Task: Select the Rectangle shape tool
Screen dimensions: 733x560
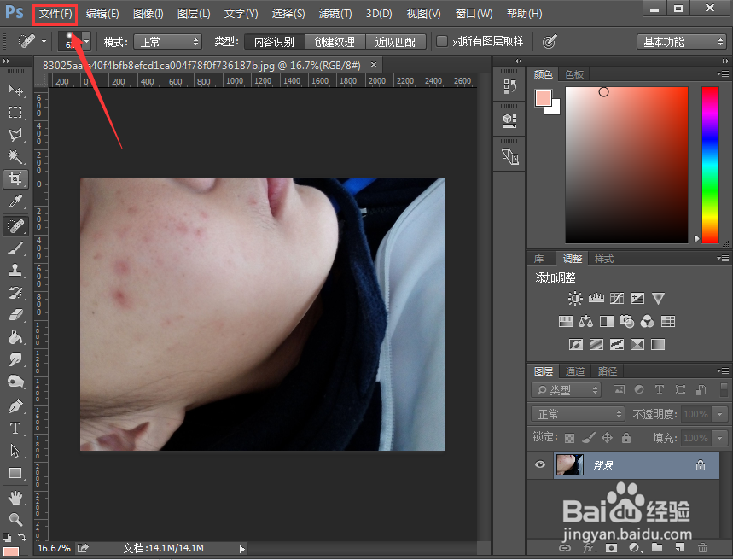Action: point(15,473)
